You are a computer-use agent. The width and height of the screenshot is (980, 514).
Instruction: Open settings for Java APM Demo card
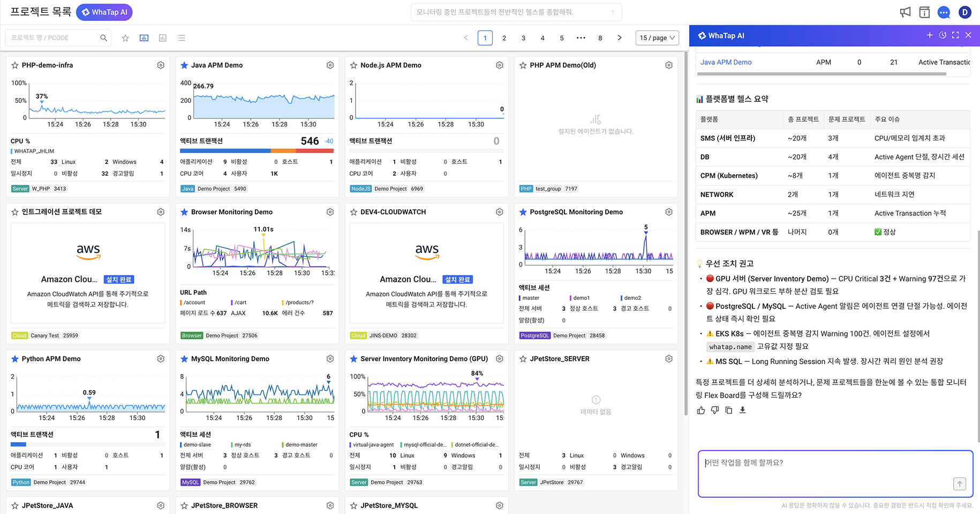[330, 65]
